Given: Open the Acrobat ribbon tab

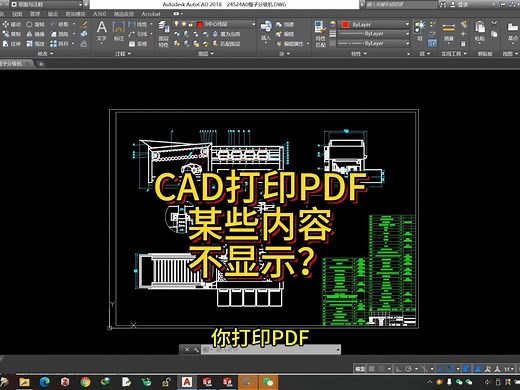Looking at the screenshot, I should tap(151, 14).
